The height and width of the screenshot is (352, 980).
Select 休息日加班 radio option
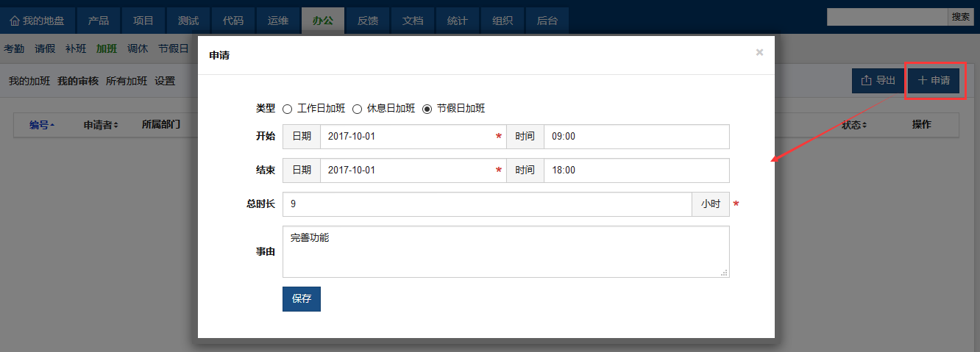358,109
